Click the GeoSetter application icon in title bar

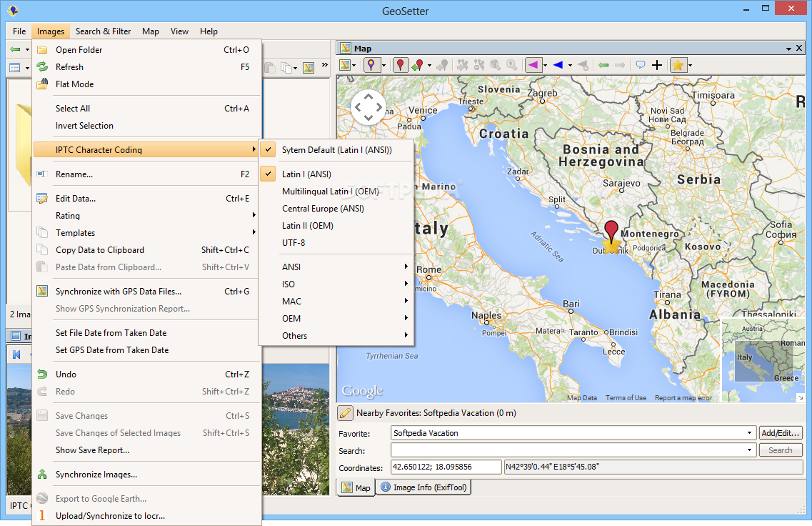pyautogui.click(x=14, y=11)
